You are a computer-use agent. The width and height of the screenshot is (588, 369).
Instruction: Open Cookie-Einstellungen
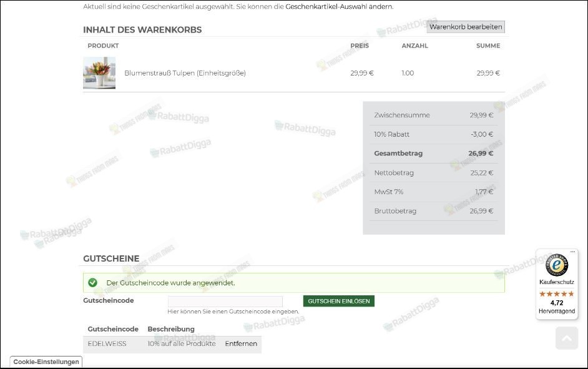coord(46,362)
